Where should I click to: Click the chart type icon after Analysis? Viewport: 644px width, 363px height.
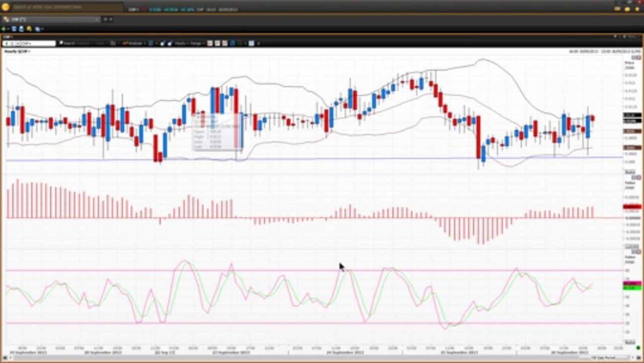pyautogui.click(x=151, y=43)
